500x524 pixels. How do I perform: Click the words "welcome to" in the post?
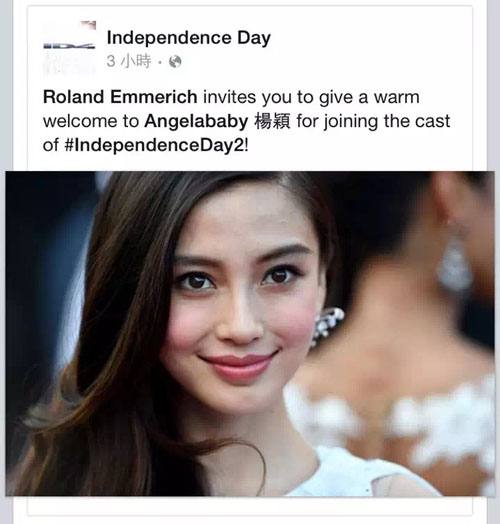point(91,121)
